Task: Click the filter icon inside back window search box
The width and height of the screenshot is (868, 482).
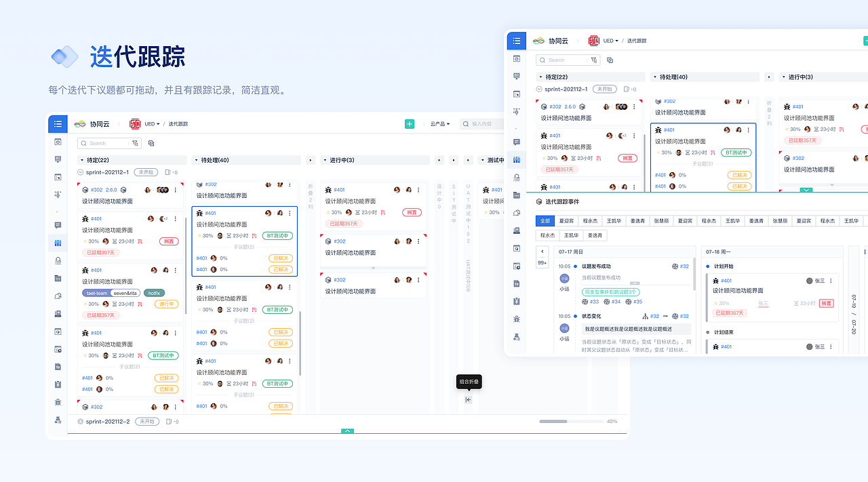Action: [135, 143]
